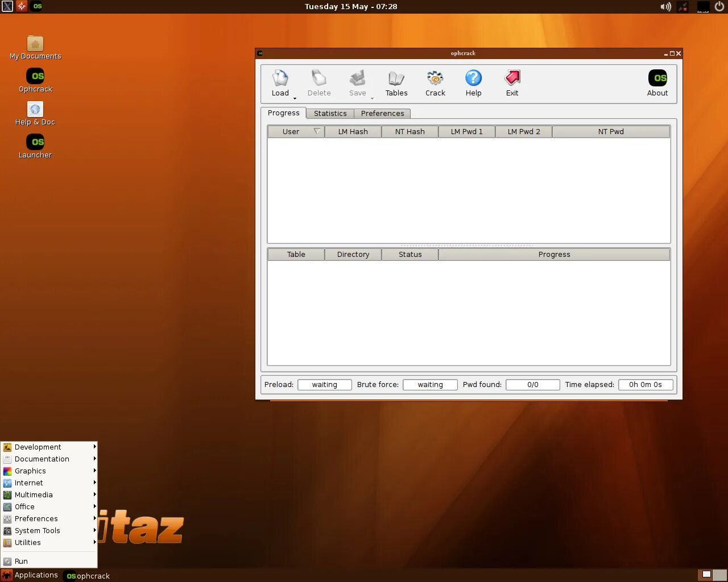Sort by the User column header
This screenshot has width=728, height=582.
pyautogui.click(x=296, y=131)
